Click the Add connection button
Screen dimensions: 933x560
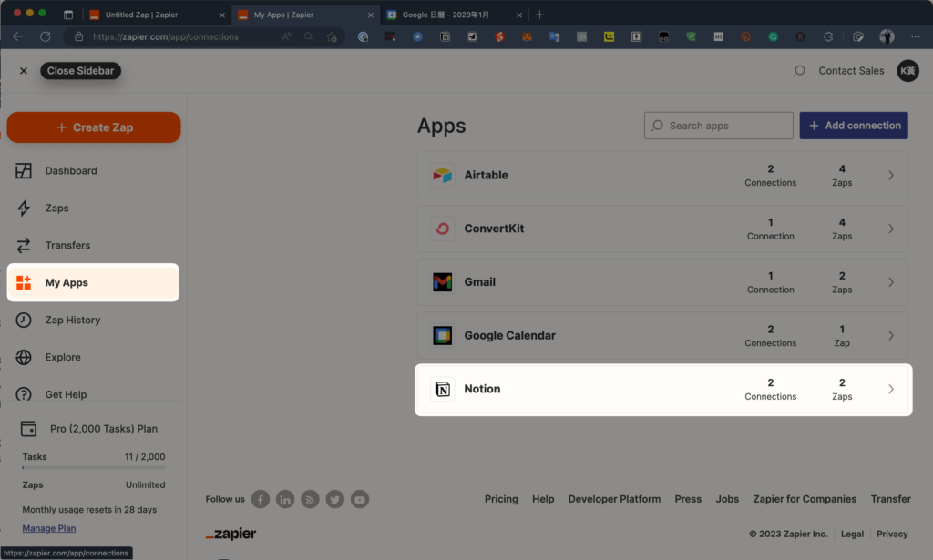(853, 126)
